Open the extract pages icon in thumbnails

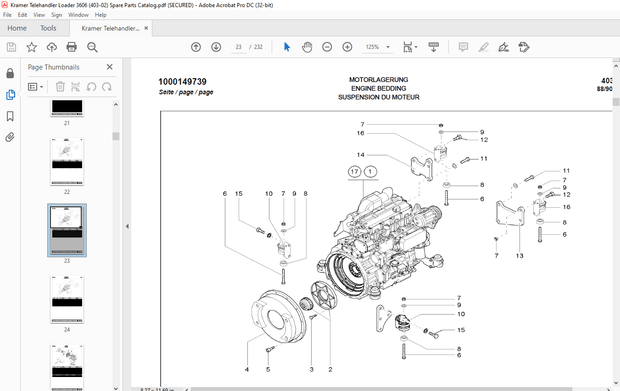pyautogui.click(x=75, y=87)
